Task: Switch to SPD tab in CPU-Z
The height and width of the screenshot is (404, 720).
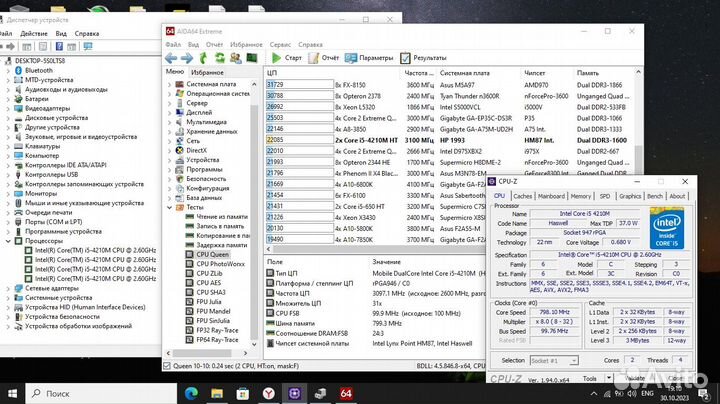Action: coord(605,196)
